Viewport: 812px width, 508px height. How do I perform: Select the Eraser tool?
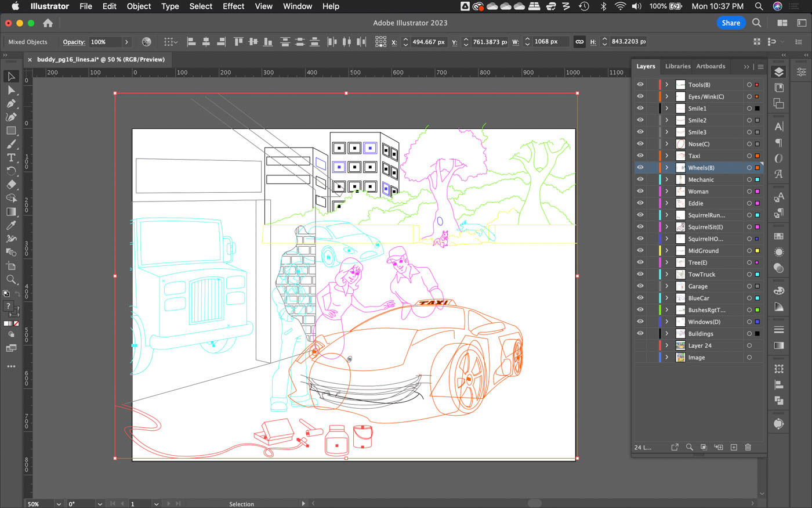11,185
